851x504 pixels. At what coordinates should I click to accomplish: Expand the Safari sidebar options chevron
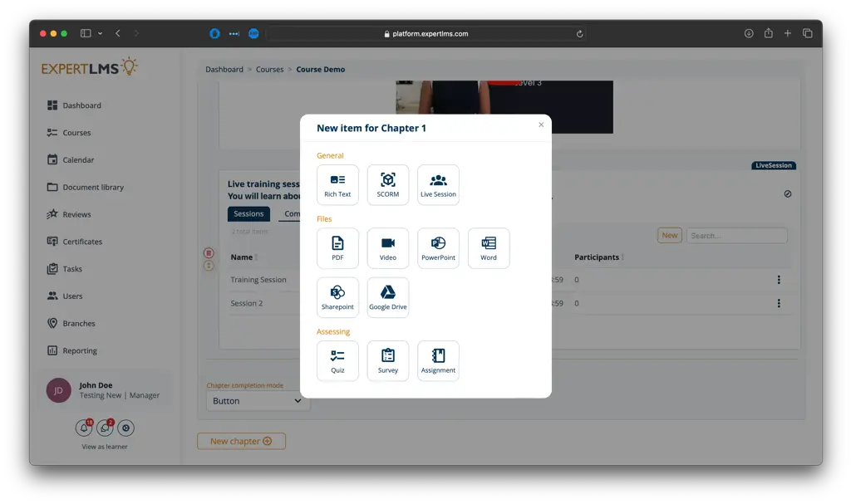[x=101, y=33]
